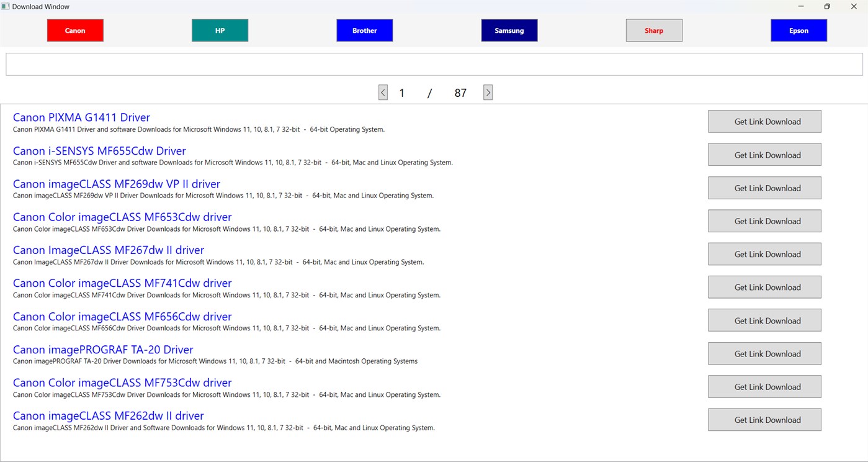The height and width of the screenshot is (462, 868).
Task: Click the current page number 1
Action: [x=401, y=93]
